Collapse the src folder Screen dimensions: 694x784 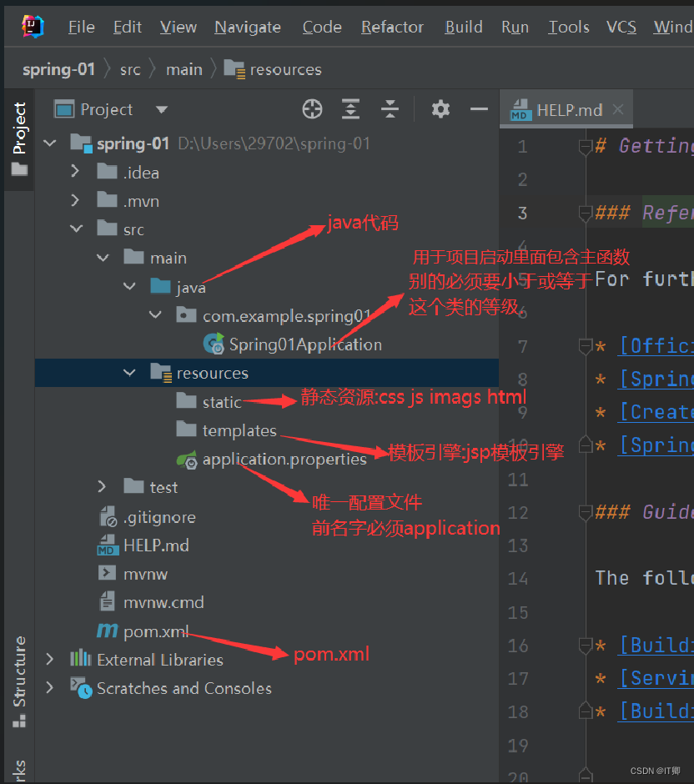pos(77,229)
